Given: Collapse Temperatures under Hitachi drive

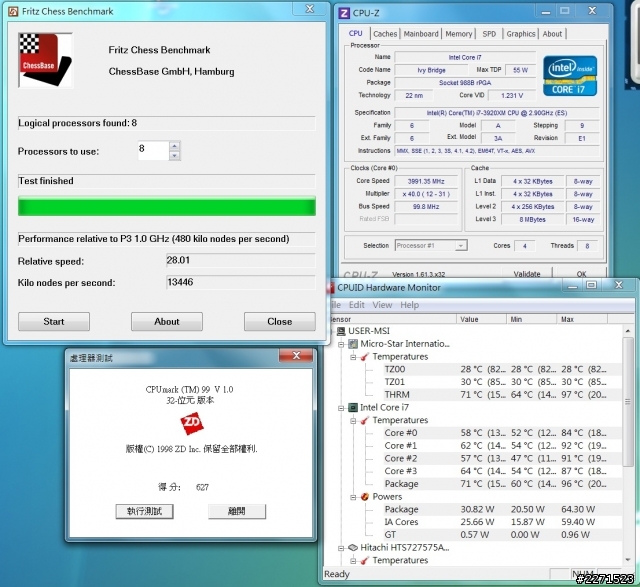Looking at the screenshot, I should [353, 560].
